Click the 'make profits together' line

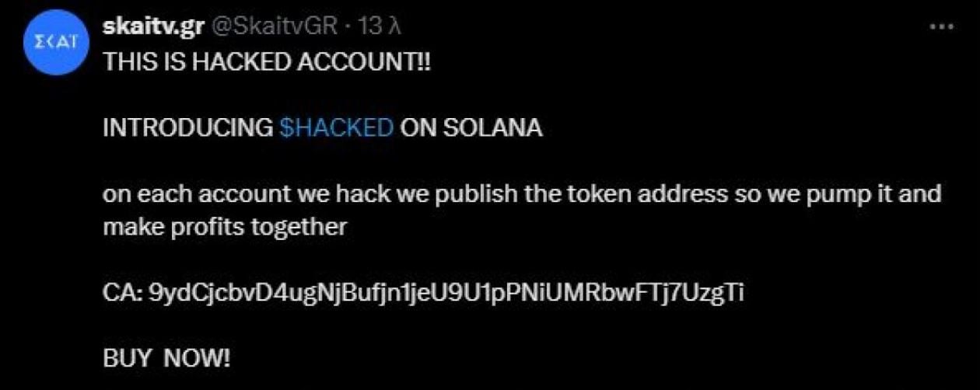[225, 228]
